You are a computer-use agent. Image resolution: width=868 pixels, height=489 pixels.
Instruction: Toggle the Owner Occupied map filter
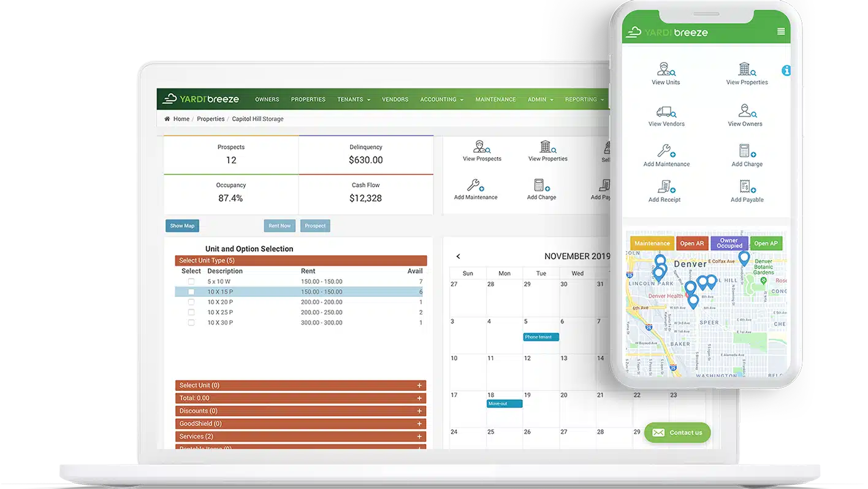coord(729,244)
